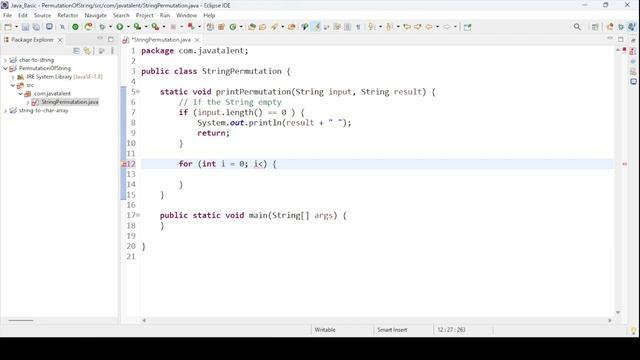The width and height of the screenshot is (640, 360).
Task: Collapse the PermutationOfString project
Action: (x=5, y=69)
